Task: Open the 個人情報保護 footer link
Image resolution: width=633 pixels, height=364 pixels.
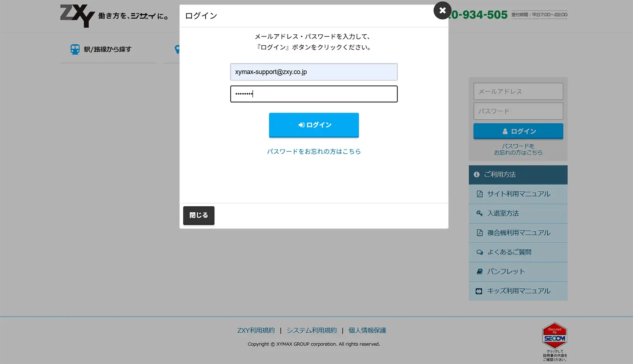Action: 367,330
